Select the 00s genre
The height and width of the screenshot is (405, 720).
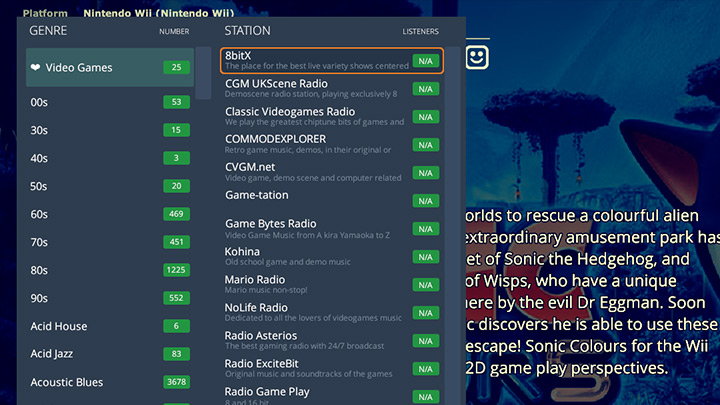tap(110, 102)
